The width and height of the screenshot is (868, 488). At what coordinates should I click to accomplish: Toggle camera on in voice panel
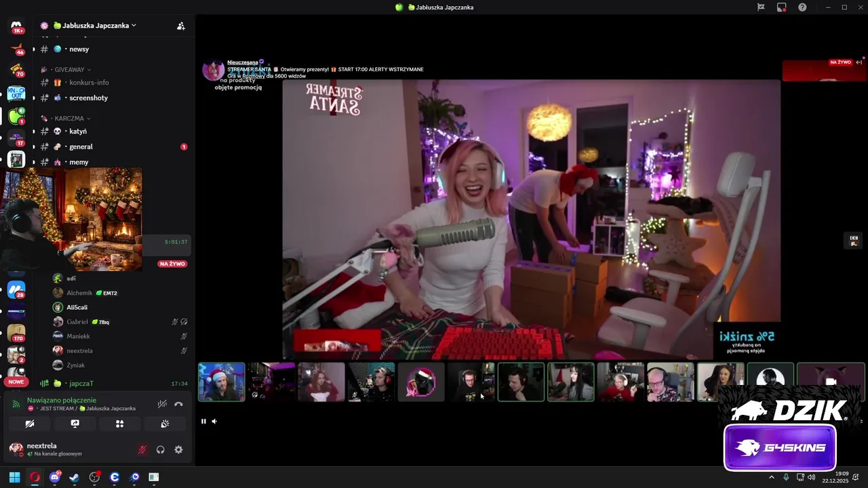[x=30, y=424]
